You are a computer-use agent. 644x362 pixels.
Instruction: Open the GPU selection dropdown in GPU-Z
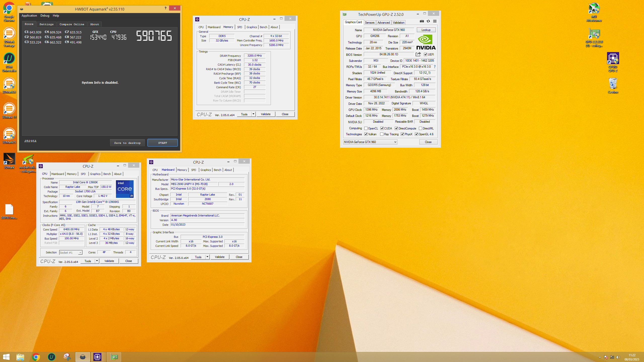pyautogui.click(x=370, y=142)
